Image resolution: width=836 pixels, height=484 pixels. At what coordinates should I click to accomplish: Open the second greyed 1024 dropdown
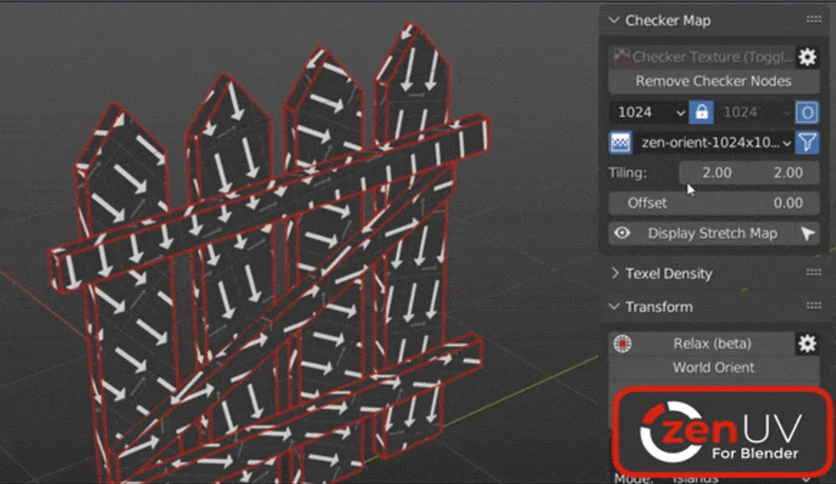[754, 112]
